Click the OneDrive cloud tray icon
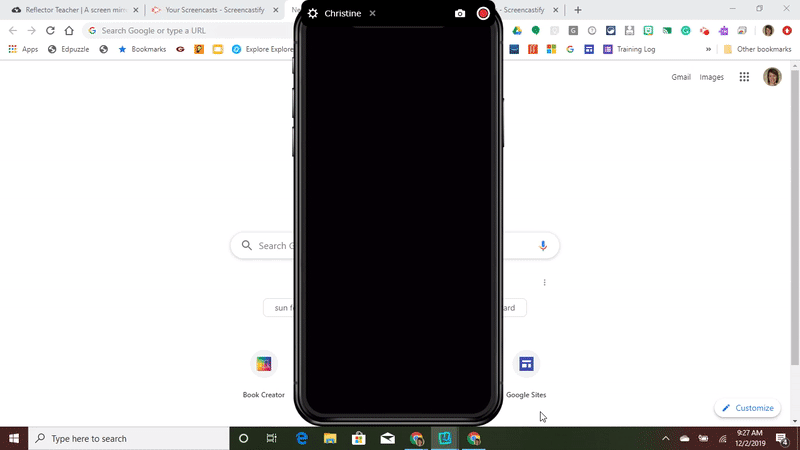The height and width of the screenshot is (450, 800). click(684, 438)
